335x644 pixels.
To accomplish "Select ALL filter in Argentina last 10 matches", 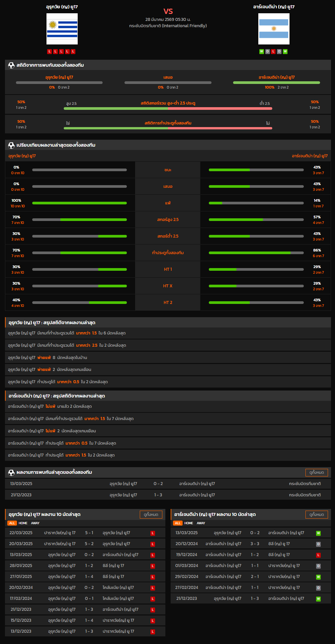I will point(178,523).
